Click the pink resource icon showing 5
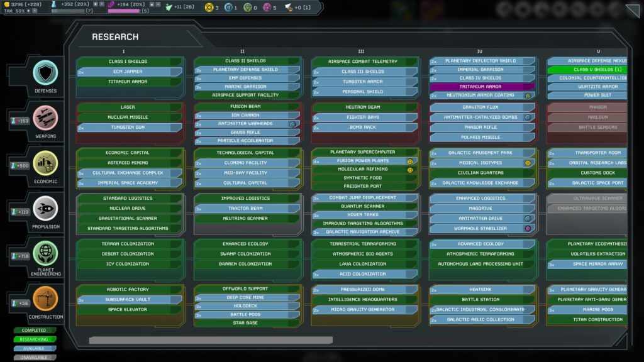The image size is (644, 362). click(x=266, y=8)
